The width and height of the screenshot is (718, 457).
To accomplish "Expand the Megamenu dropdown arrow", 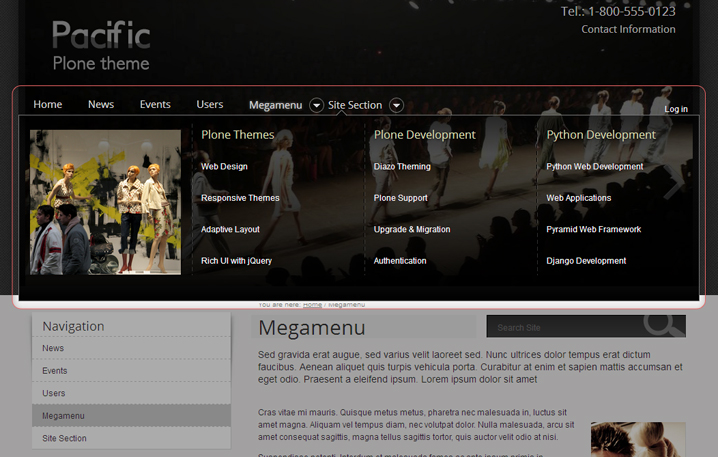I will point(316,105).
